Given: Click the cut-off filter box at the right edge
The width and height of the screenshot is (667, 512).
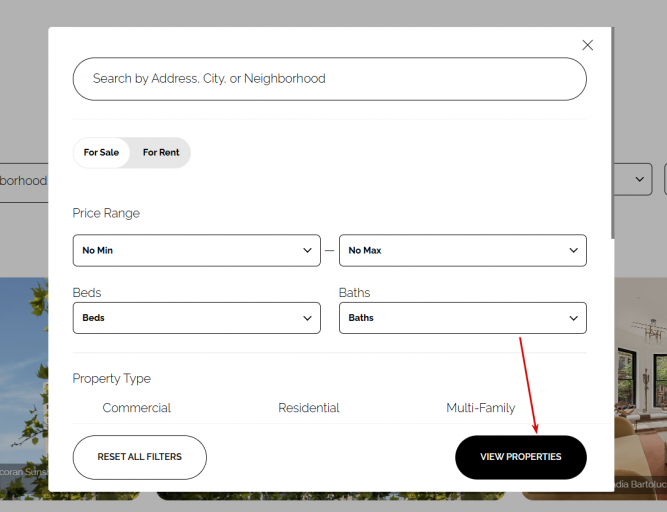Looking at the screenshot, I should tap(661, 179).
